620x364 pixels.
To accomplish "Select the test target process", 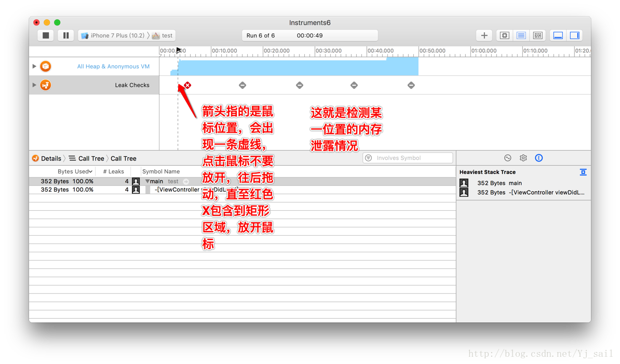I will coord(163,36).
